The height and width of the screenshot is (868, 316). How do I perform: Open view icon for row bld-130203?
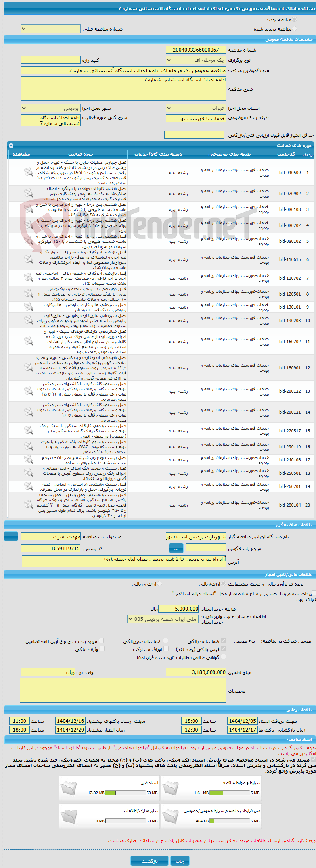pos(29,320)
